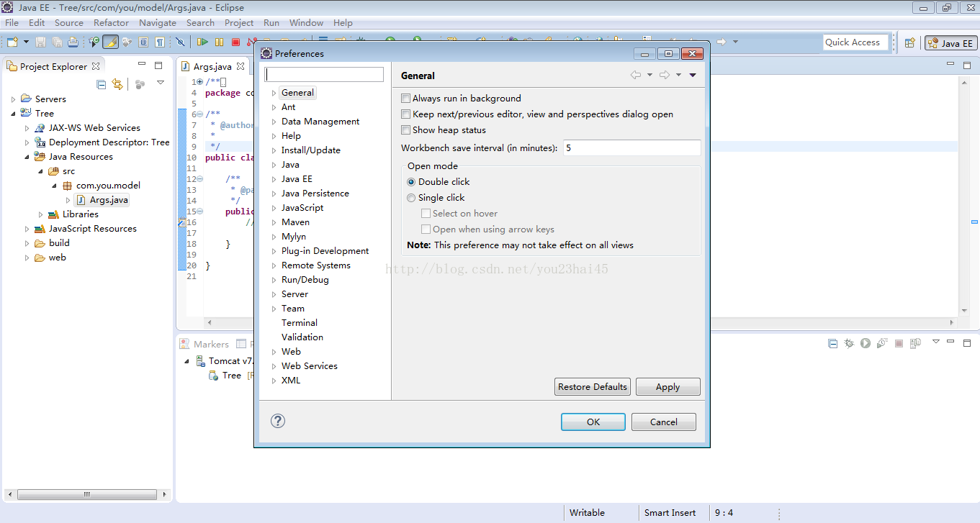Click the red Terminate debug icon
Viewport: 980px width, 523px height.
(x=235, y=42)
